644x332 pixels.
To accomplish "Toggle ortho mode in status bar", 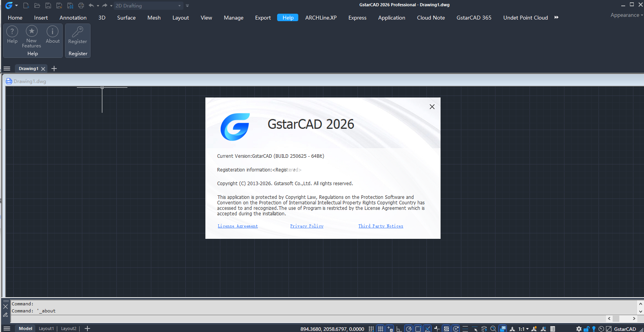I will pos(399,329).
